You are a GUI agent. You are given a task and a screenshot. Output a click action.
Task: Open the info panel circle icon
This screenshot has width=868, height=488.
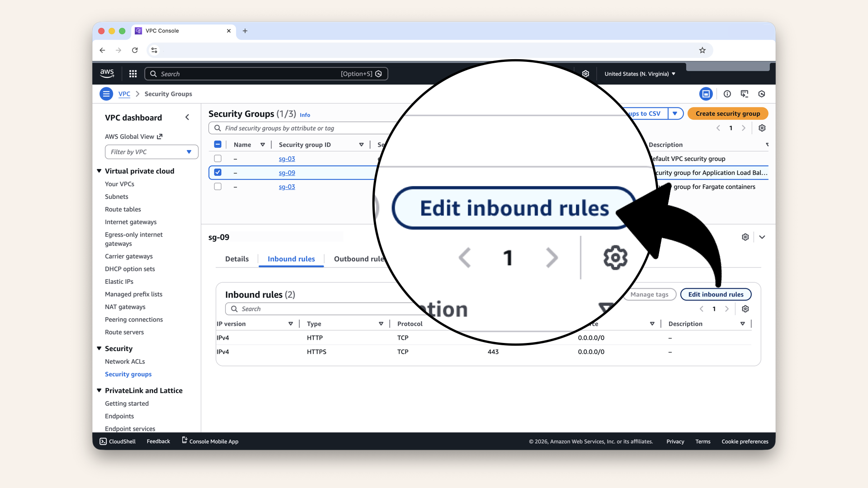(727, 94)
